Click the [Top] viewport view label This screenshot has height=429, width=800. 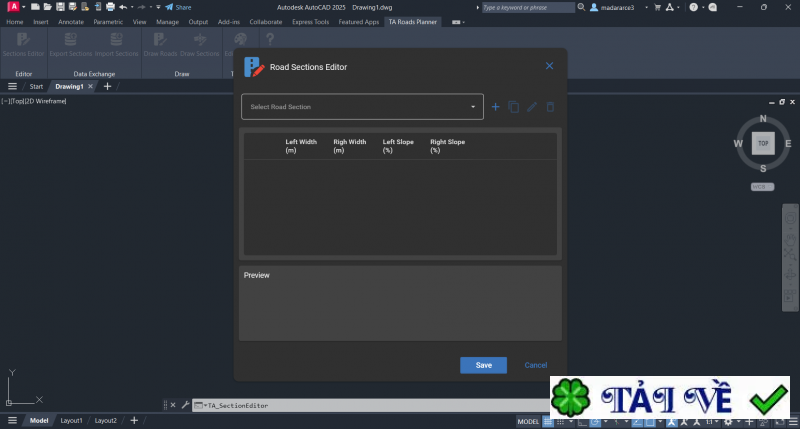[x=18, y=101]
